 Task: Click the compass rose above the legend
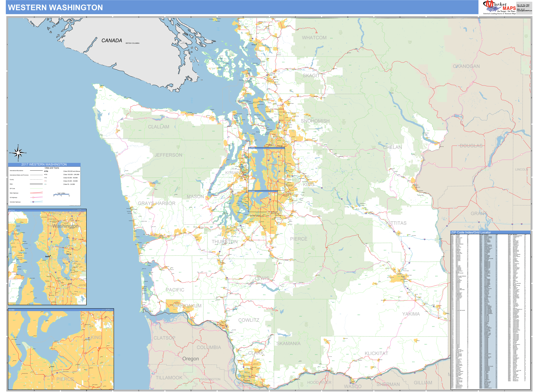pos(18,153)
